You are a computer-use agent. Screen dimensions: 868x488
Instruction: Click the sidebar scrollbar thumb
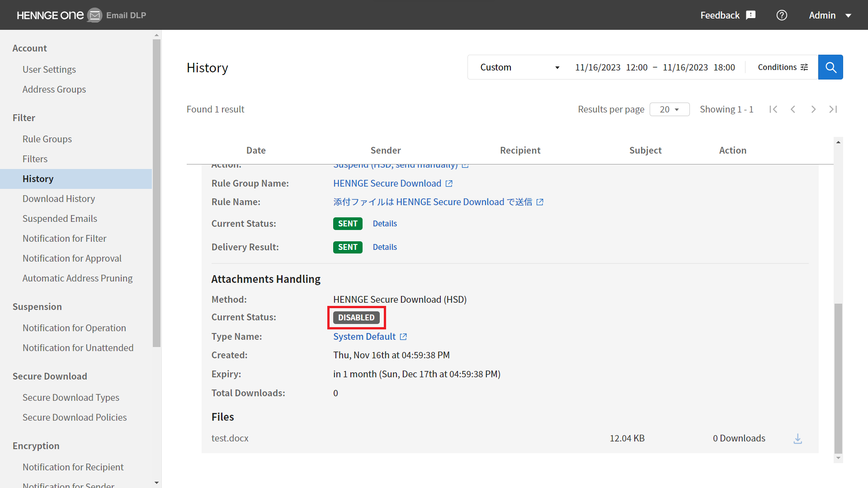point(156,193)
